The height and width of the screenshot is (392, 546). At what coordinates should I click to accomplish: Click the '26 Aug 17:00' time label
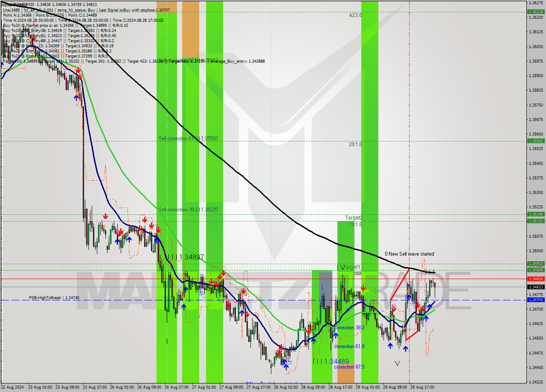point(176,387)
